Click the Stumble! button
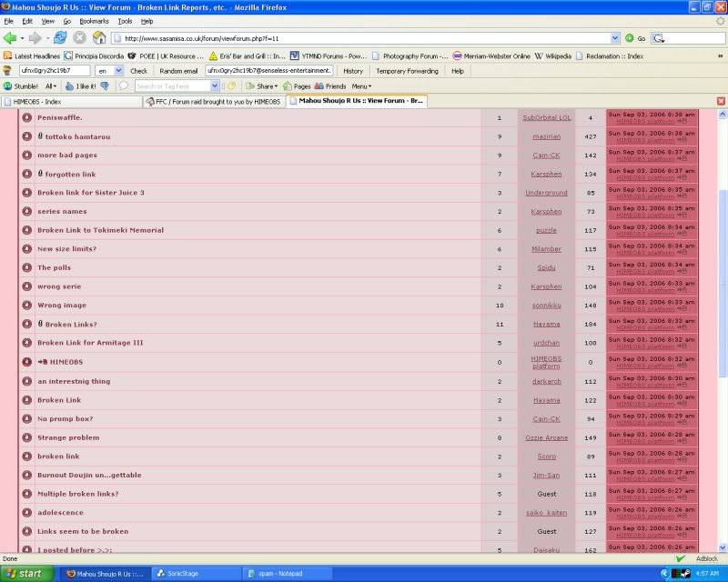 [x=21, y=86]
